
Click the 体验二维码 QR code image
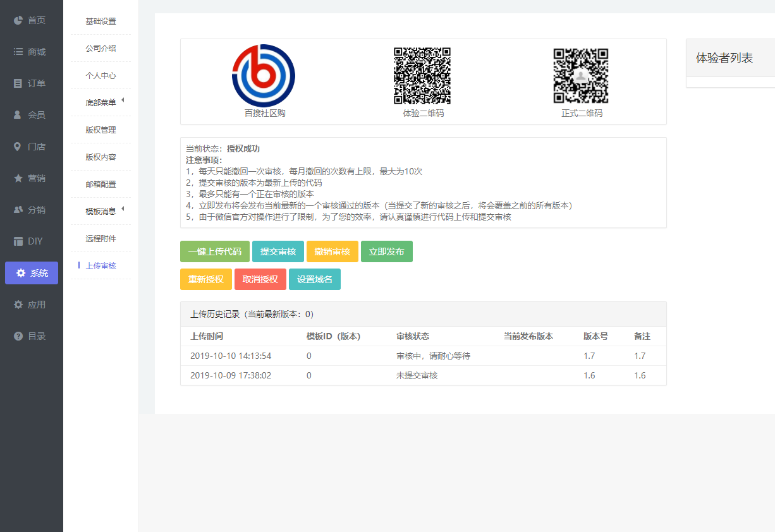pyautogui.click(x=422, y=76)
